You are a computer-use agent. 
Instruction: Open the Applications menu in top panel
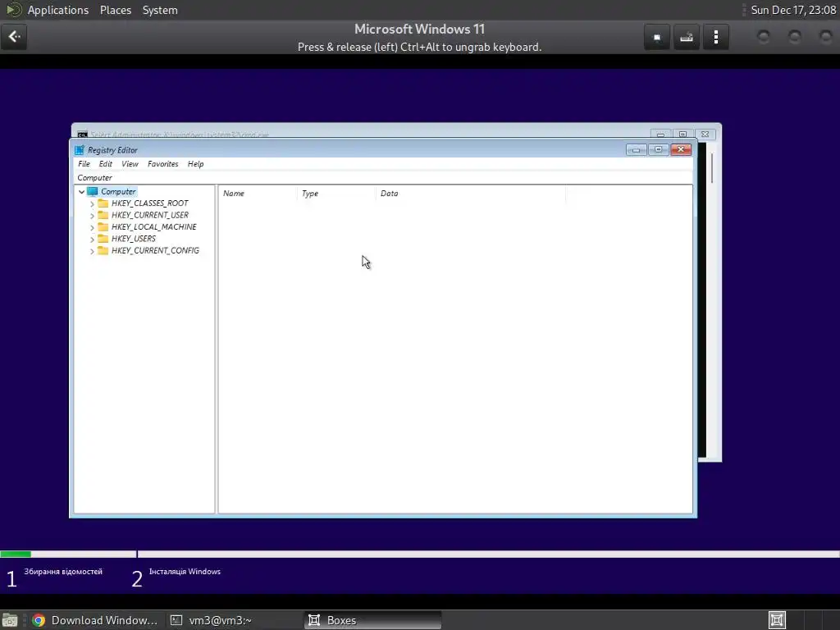[58, 10]
